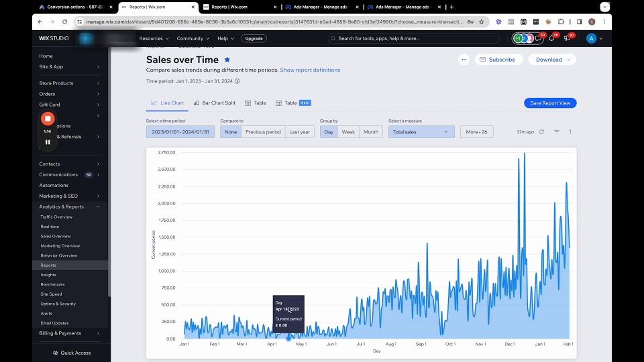644x362 pixels.
Task: Click the info icon next to time period
Action: [x=237, y=81]
